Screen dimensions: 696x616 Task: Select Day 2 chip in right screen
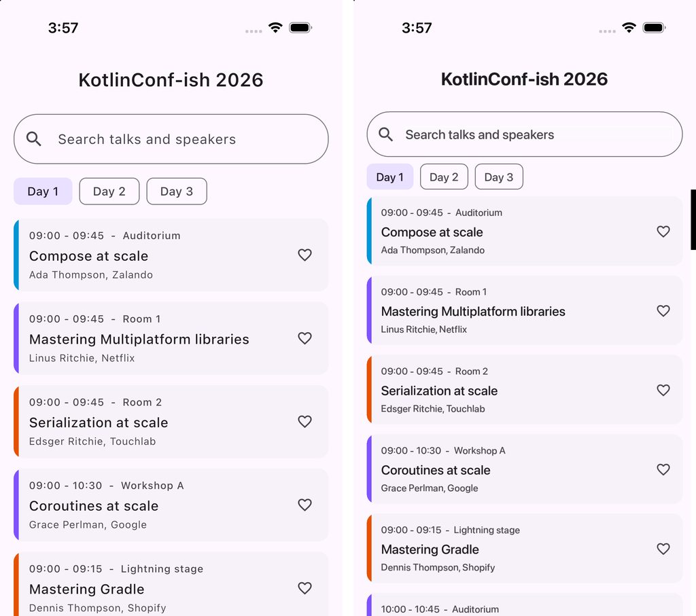444,177
